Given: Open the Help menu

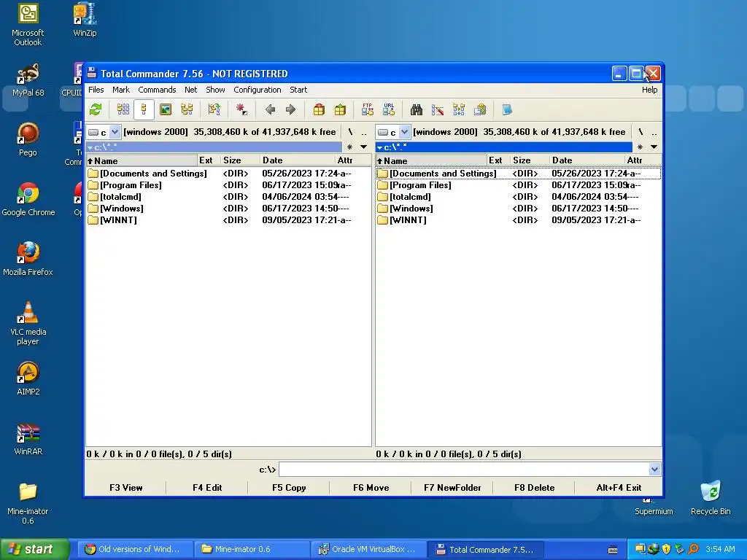Looking at the screenshot, I should tap(649, 90).
